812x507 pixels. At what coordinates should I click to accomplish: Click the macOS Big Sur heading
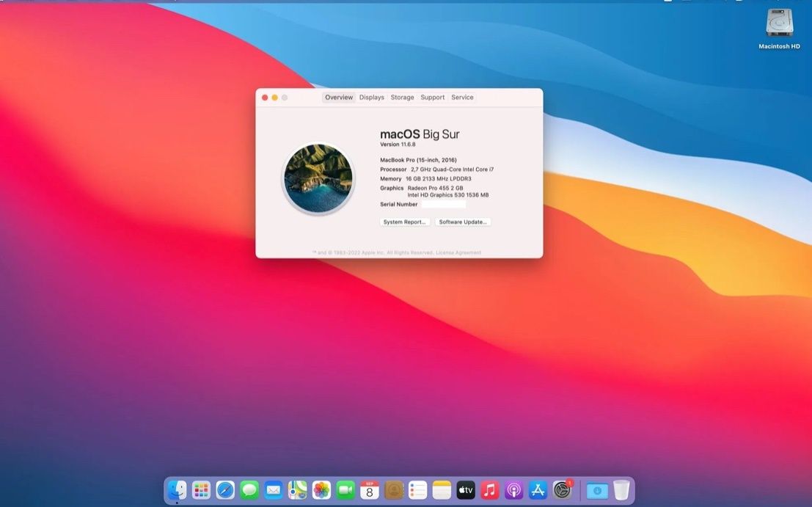point(420,134)
